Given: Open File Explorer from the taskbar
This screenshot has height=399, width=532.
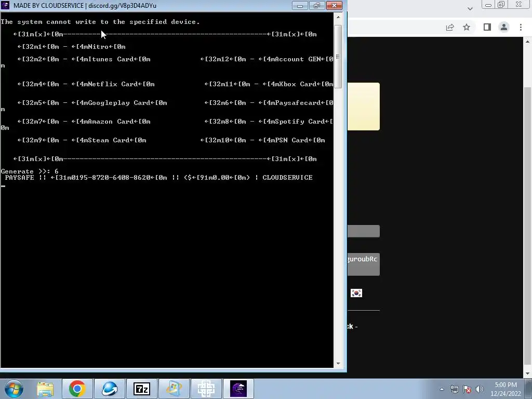Looking at the screenshot, I should click(45, 389).
